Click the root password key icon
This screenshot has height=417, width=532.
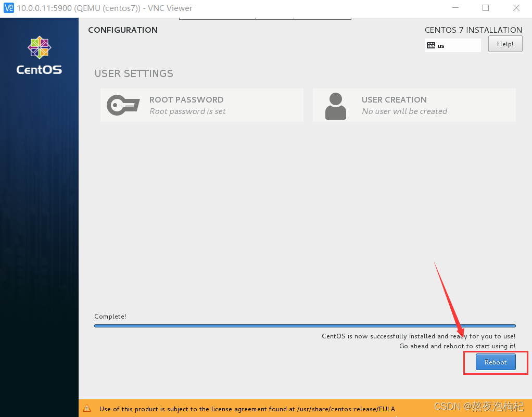pos(123,105)
